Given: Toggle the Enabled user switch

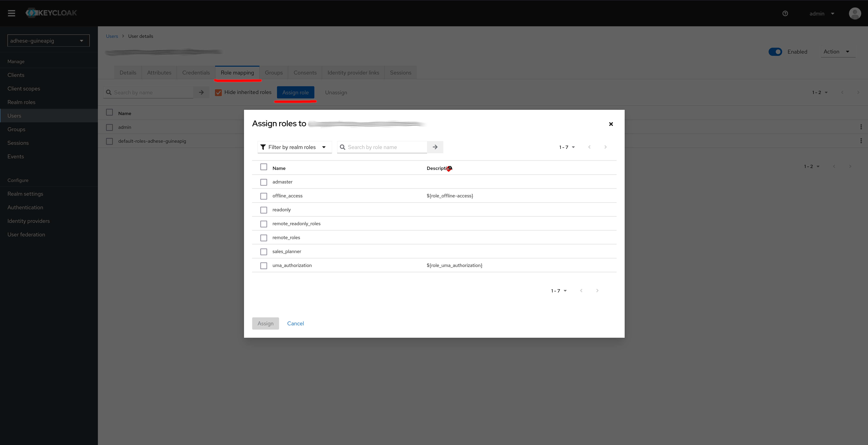Looking at the screenshot, I should click(775, 52).
